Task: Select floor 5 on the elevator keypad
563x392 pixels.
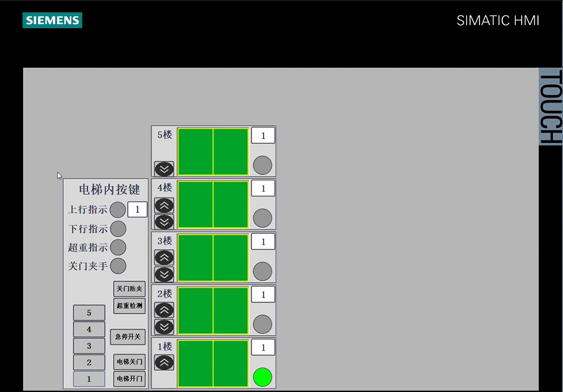Action: point(89,313)
